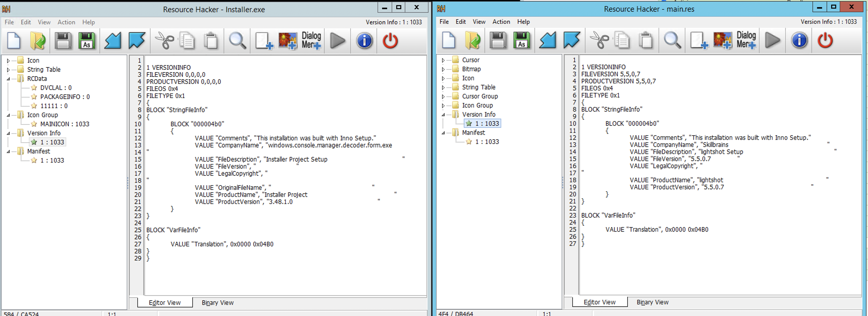Click scissors Cut icon in Installer.exe window

tap(165, 41)
